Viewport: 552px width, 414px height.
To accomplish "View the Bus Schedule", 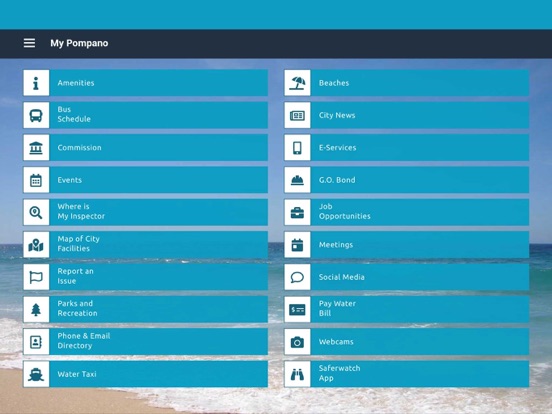I will click(x=145, y=115).
